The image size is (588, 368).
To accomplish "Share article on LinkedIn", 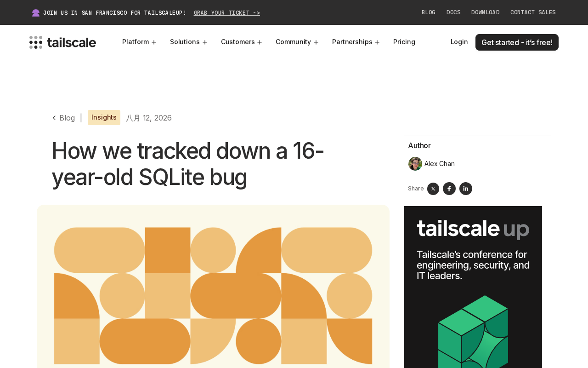I will click(x=466, y=189).
